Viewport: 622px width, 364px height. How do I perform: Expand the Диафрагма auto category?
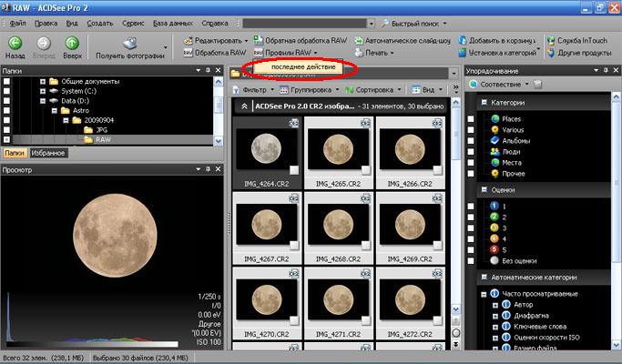(x=495, y=317)
